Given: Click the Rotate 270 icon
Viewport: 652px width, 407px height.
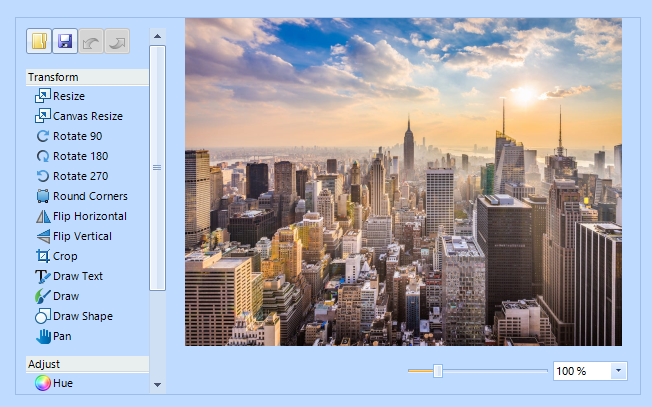Looking at the screenshot, I should coord(43,176).
